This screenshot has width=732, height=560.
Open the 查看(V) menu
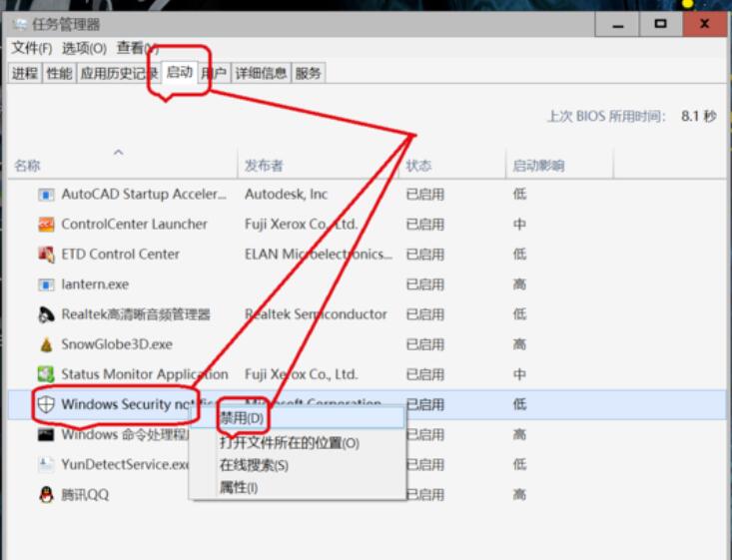coord(138,48)
